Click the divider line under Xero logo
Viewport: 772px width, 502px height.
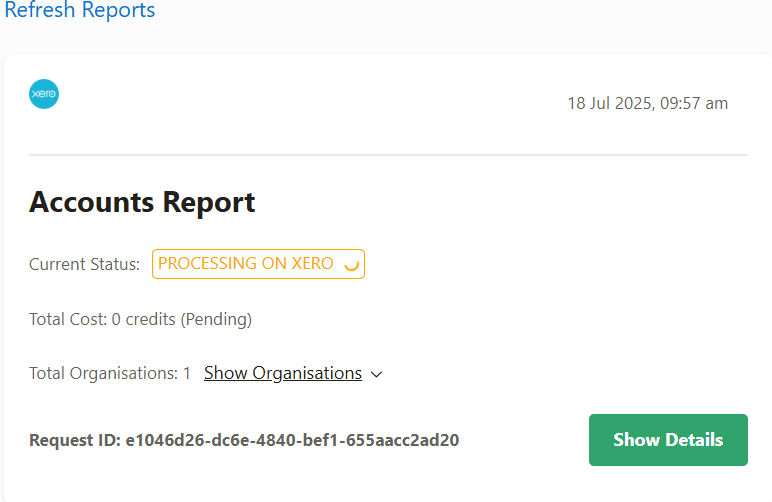388,155
